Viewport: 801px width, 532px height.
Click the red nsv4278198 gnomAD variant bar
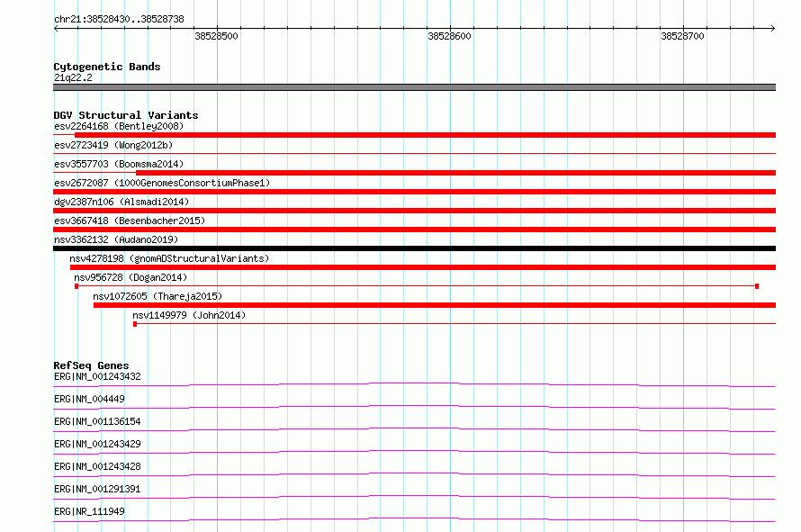pos(423,267)
